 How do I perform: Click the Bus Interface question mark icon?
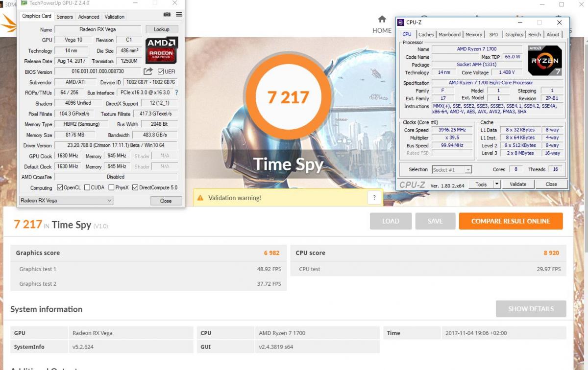176,92
